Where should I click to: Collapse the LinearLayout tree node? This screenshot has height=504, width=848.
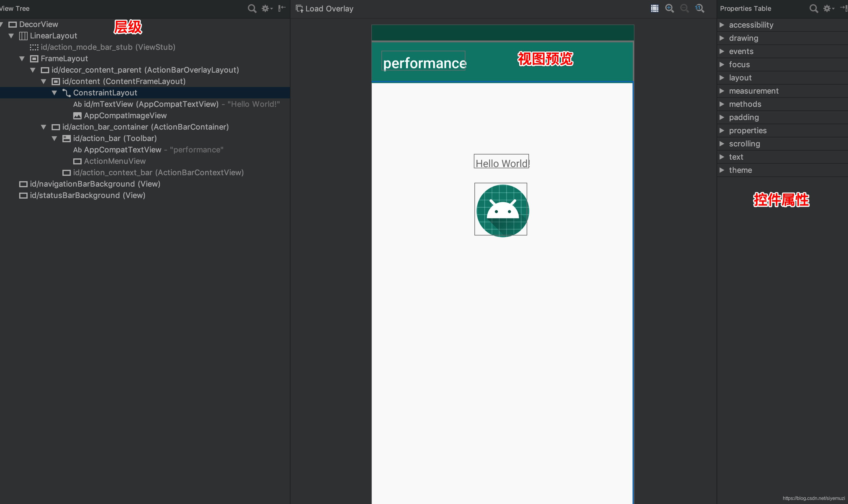11,36
